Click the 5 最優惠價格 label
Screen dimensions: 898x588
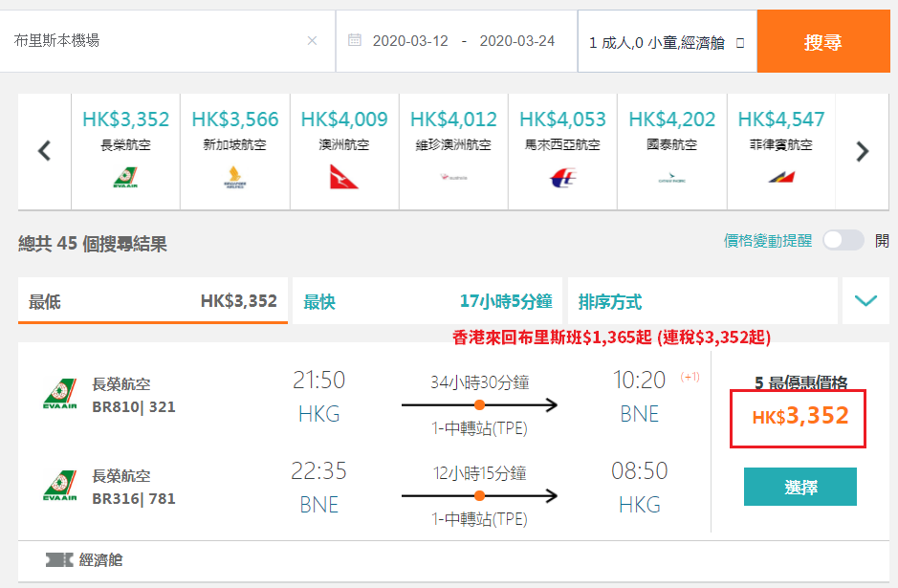click(800, 382)
